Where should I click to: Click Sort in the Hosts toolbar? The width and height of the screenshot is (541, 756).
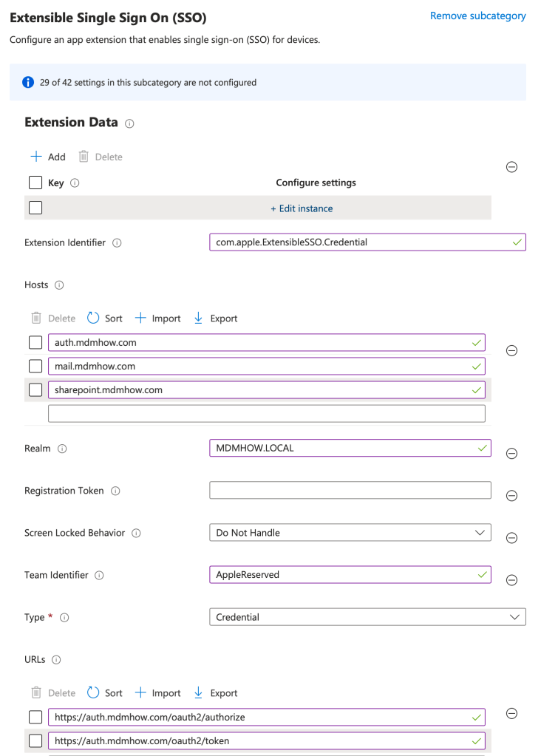[105, 319]
